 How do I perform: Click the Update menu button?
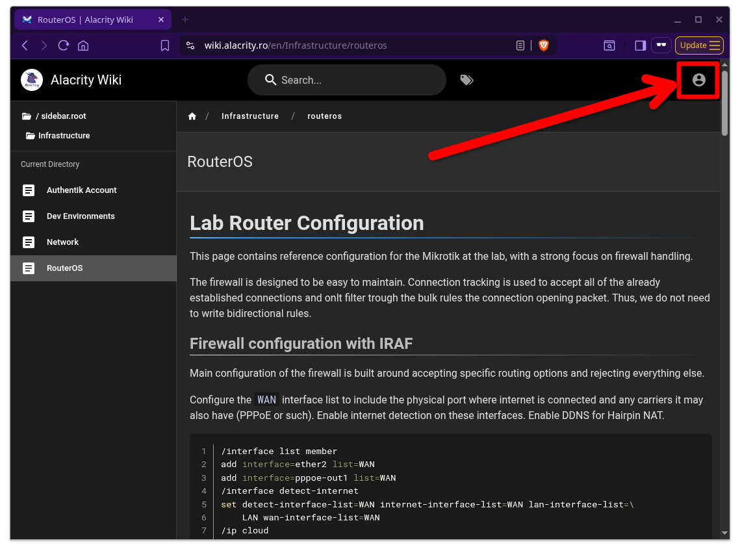[x=700, y=45]
